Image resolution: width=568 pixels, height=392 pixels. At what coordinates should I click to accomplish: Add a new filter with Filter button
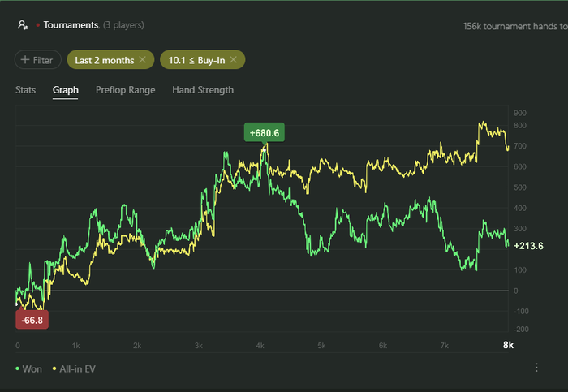[x=37, y=60]
